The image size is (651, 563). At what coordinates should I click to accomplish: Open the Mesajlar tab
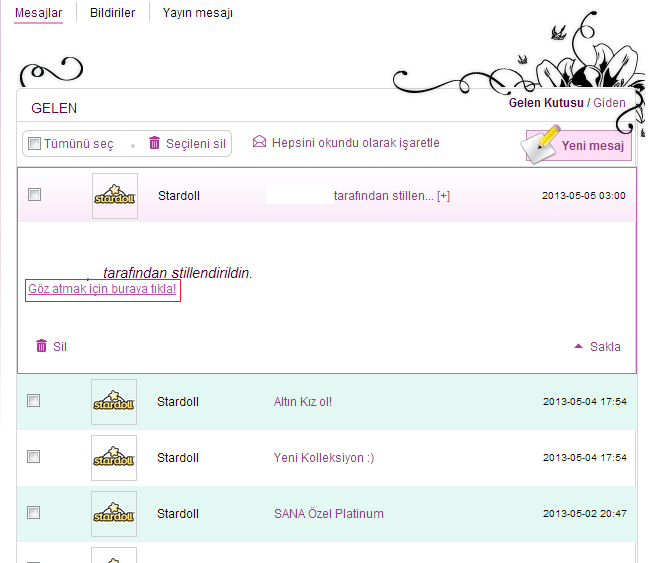coord(39,13)
